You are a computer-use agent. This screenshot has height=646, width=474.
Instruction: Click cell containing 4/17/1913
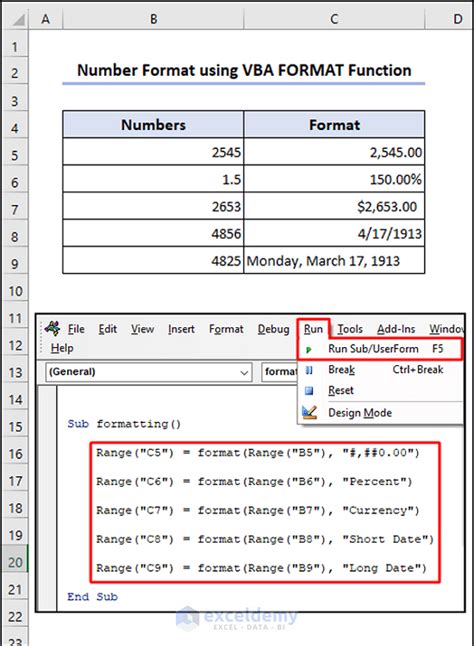click(334, 234)
